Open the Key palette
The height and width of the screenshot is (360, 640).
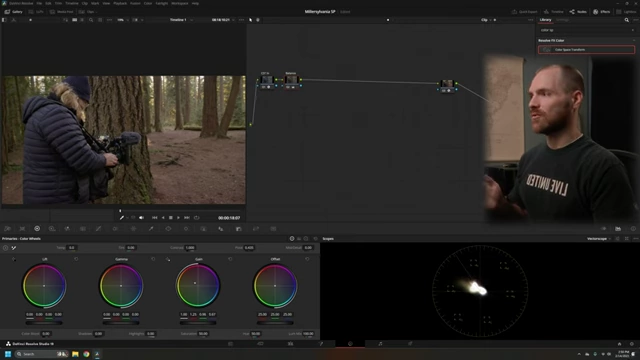238,229
